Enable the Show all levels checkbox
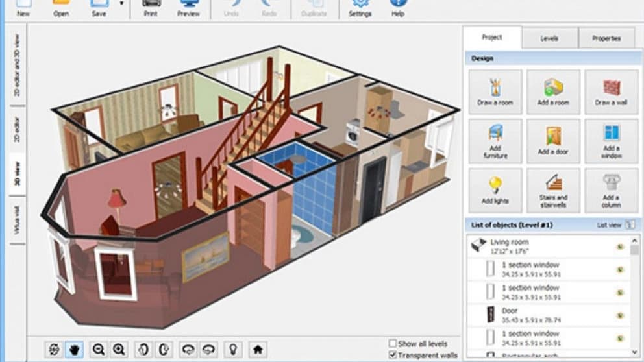The width and height of the screenshot is (644, 362). pos(393,343)
